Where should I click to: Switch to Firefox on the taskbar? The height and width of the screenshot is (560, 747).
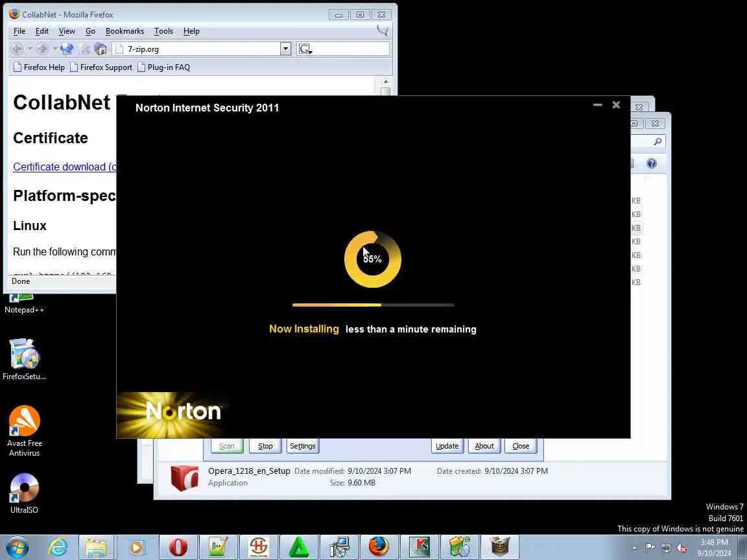379,547
